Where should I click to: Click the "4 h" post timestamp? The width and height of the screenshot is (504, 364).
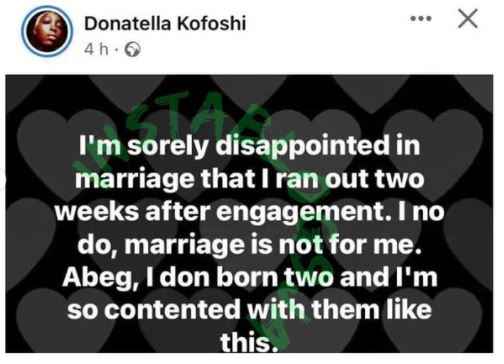[96, 50]
